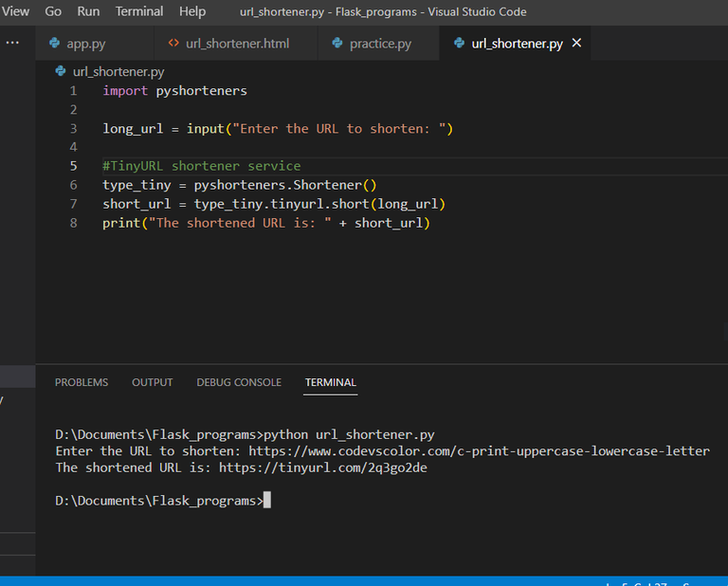Click the 'long_url' variable on line 3
This screenshot has height=586, width=728.
click(x=133, y=129)
